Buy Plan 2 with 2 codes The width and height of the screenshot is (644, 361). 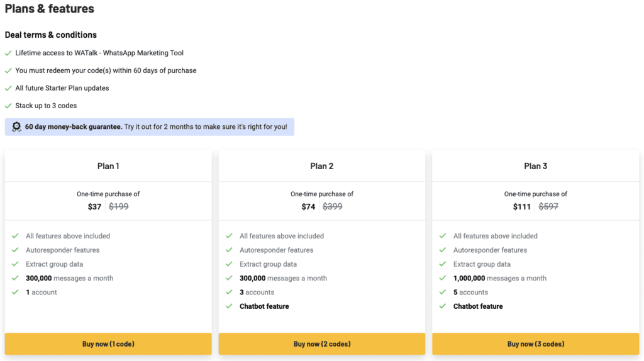point(322,344)
